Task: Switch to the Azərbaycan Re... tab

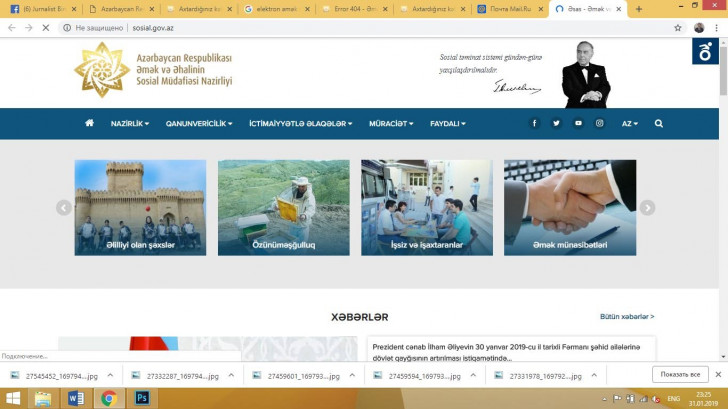Action: coord(122,9)
